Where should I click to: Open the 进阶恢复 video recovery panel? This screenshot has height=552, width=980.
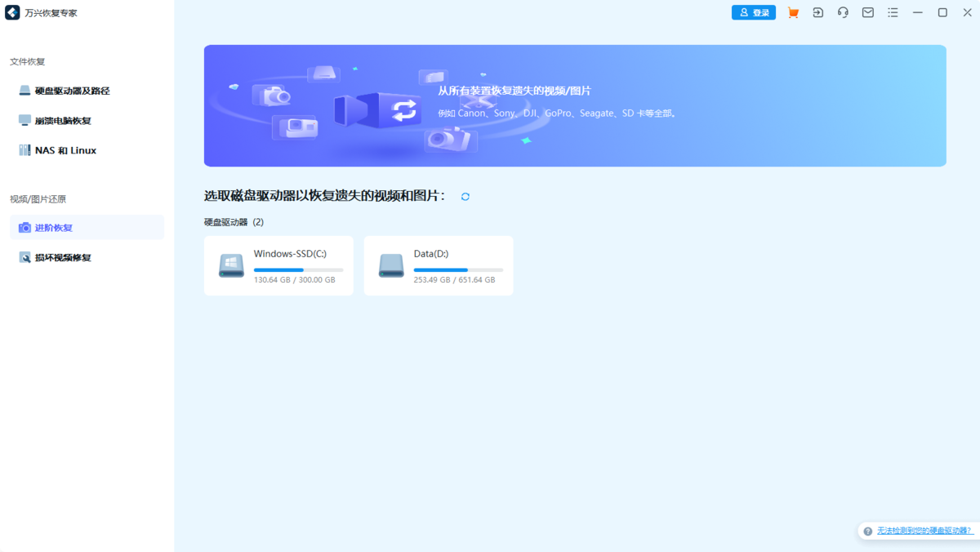point(56,228)
